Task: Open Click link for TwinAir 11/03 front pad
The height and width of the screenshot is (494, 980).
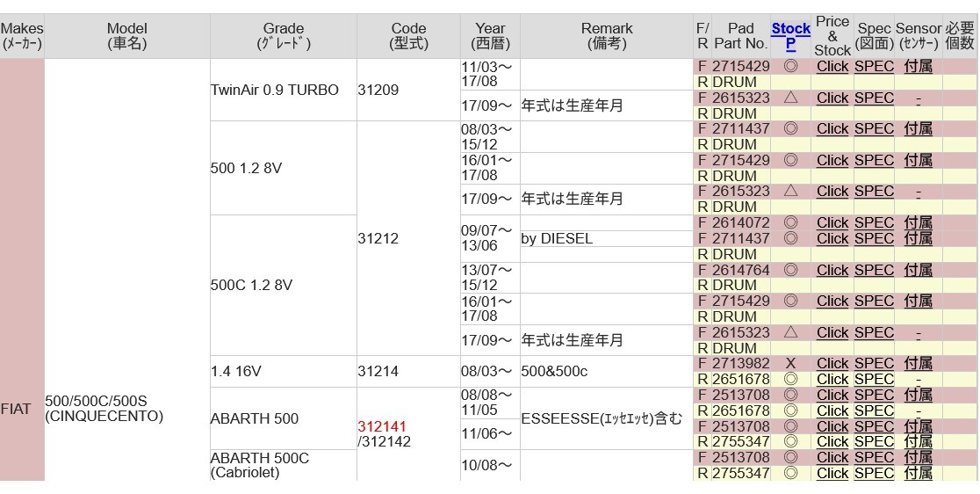Action: click(832, 66)
